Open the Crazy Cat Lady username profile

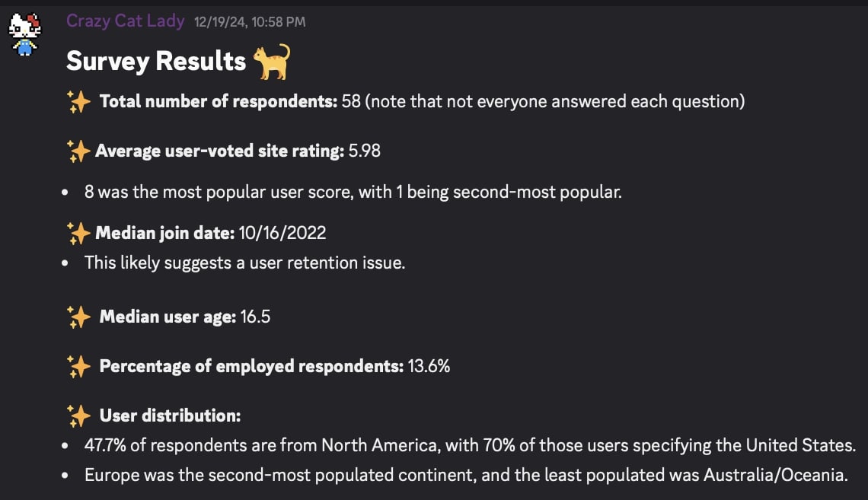(x=125, y=21)
